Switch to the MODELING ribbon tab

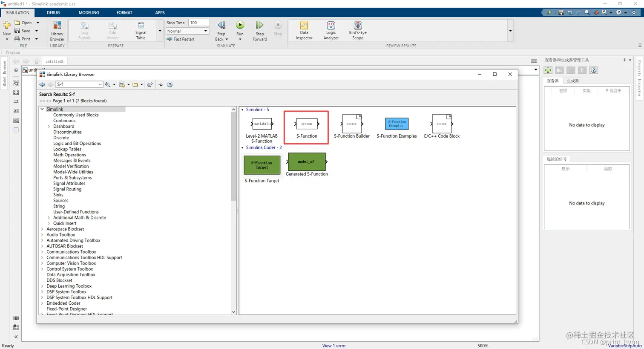click(x=89, y=13)
